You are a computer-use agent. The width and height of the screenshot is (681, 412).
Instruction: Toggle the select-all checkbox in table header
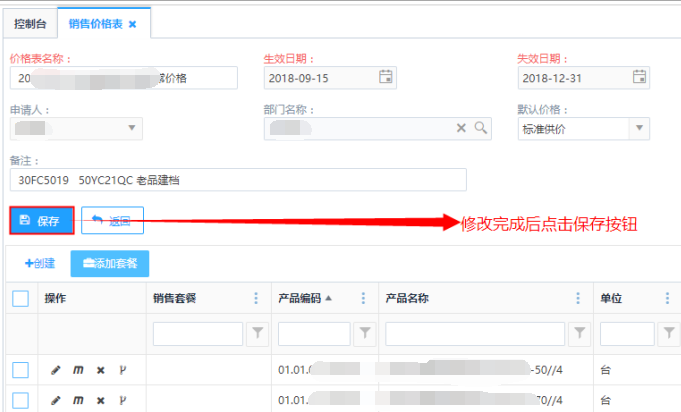pos(20,298)
